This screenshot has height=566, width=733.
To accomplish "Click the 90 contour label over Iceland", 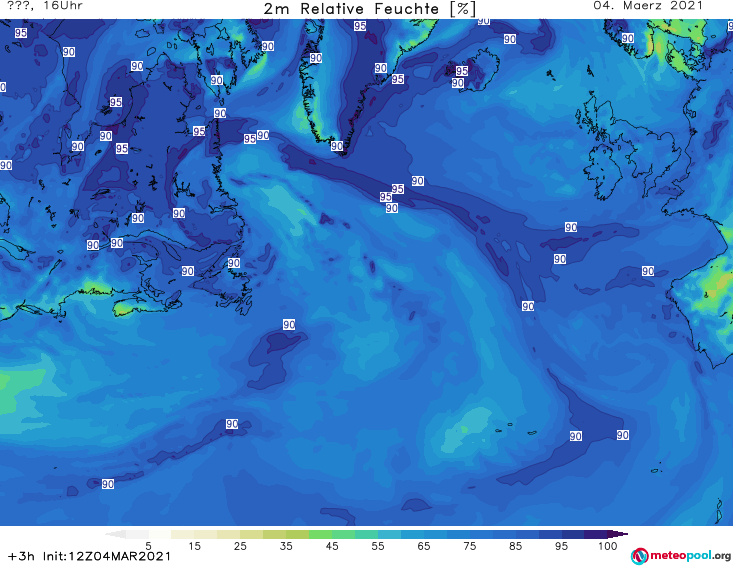I will [458, 83].
